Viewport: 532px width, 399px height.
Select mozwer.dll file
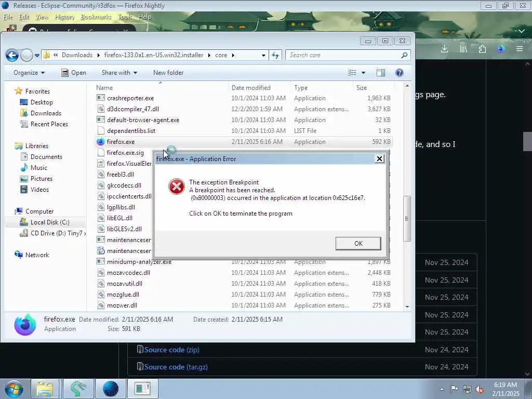point(122,305)
